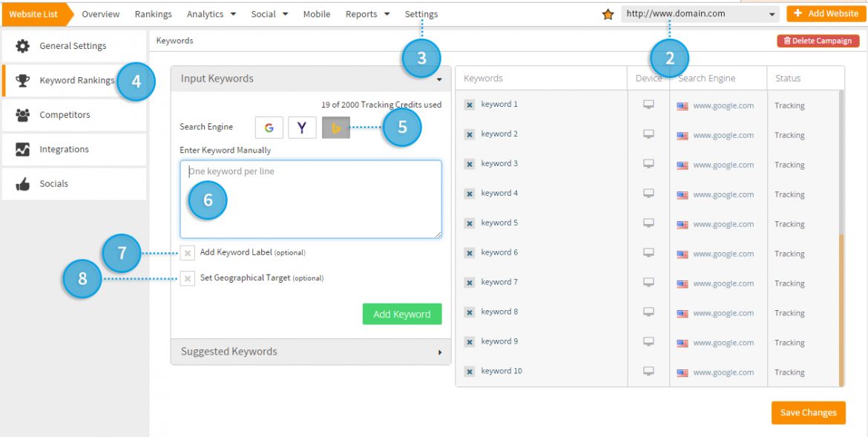Expand the Suggested Keywords section
868x437 pixels.
(x=311, y=352)
